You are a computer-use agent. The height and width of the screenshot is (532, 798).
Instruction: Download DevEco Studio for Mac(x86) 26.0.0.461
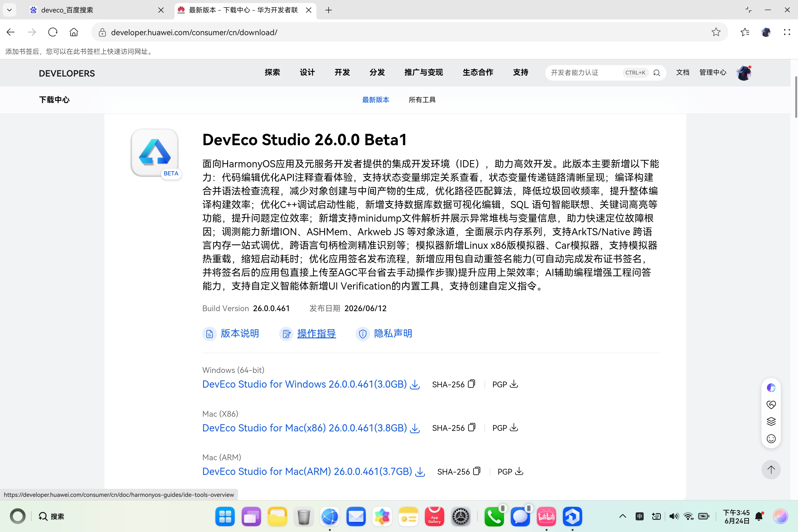(311, 428)
